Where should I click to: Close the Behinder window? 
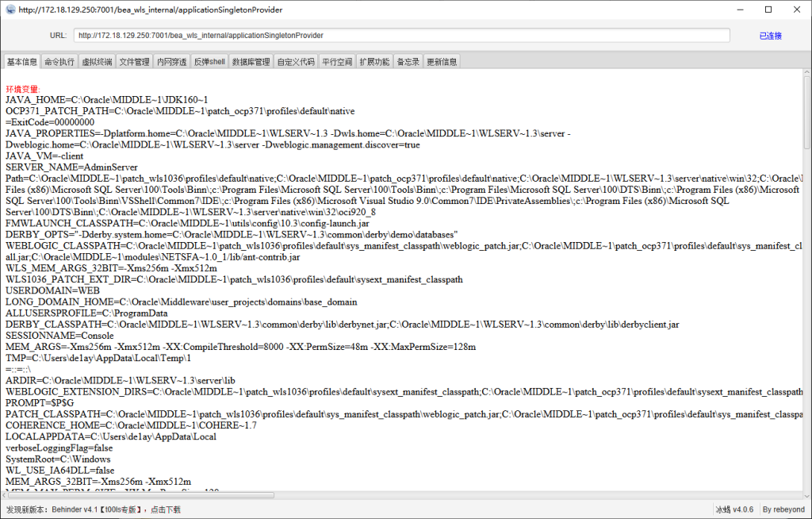pos(797,10)
